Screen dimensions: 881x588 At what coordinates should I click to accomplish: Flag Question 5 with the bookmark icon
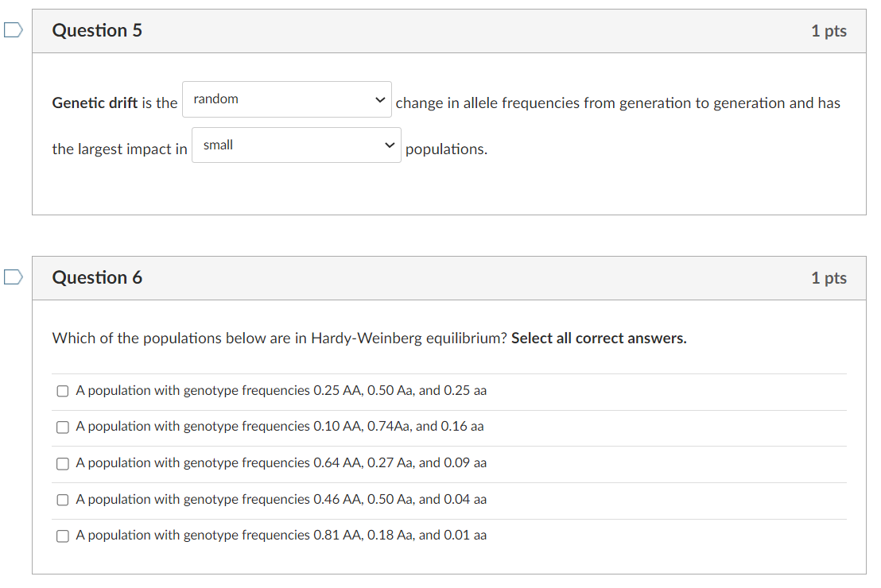(12, 30)
